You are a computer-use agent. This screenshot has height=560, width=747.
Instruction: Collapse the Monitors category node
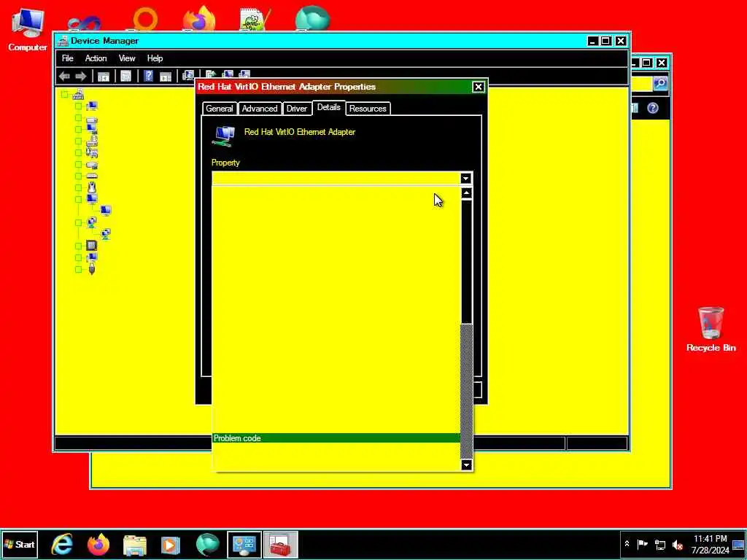coord(79,199)
